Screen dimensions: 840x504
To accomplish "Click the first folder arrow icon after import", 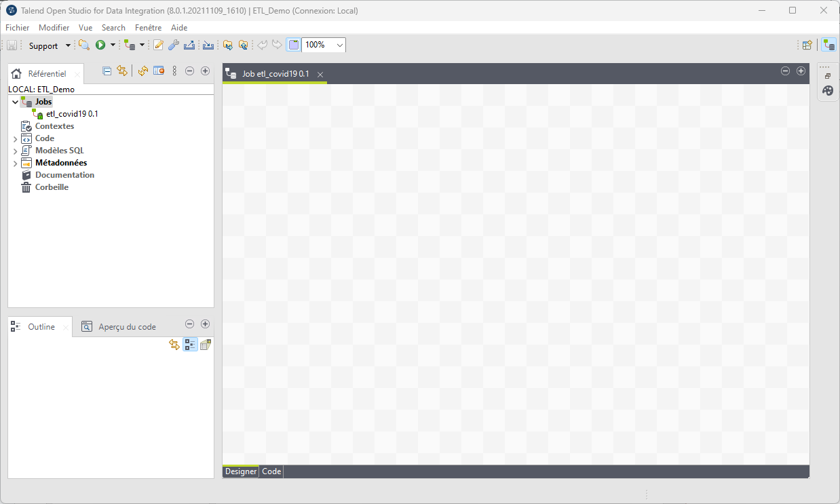I will coord(228,45).
